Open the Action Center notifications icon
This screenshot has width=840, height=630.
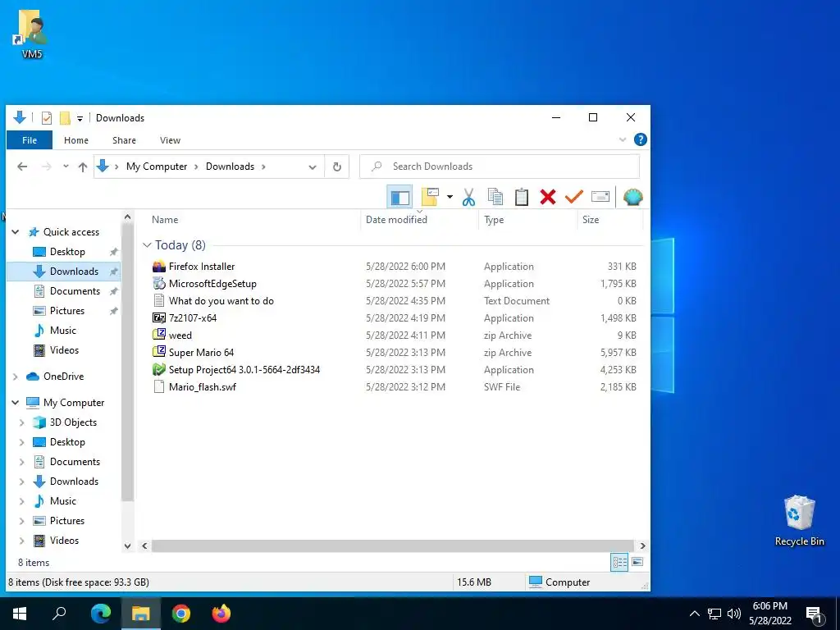tap(815, 614)
